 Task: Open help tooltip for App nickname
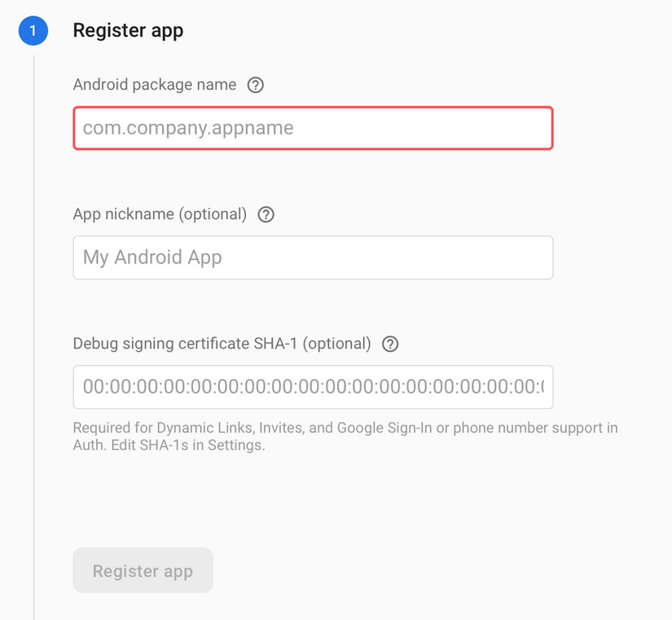(x=266, y=214)
